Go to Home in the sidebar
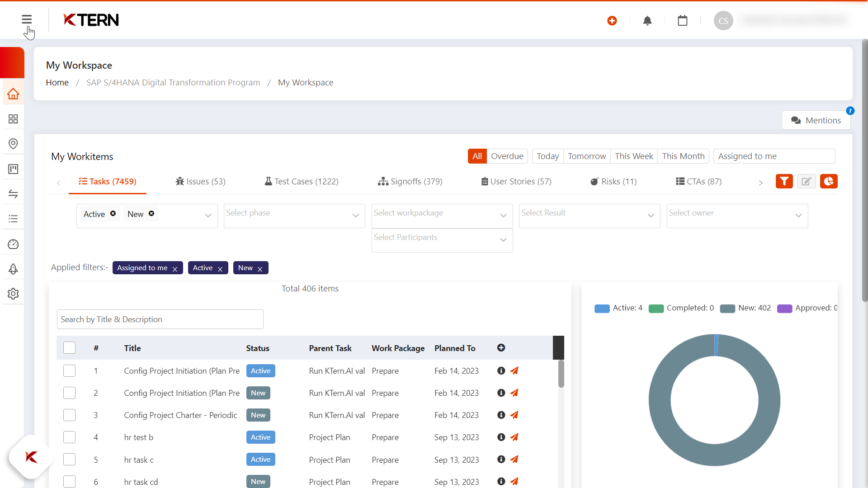This screenshot has width=868, height=488. [13, 94]
